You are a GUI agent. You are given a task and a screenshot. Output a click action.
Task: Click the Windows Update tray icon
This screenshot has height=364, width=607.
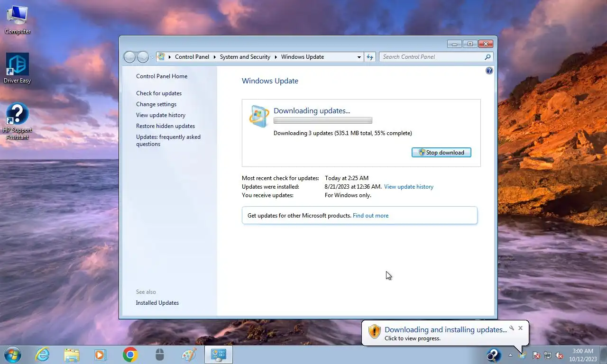click(x=523, y=355)
